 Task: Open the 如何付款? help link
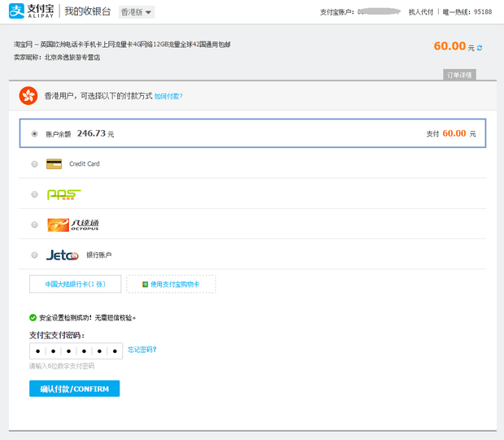[168, 96]
